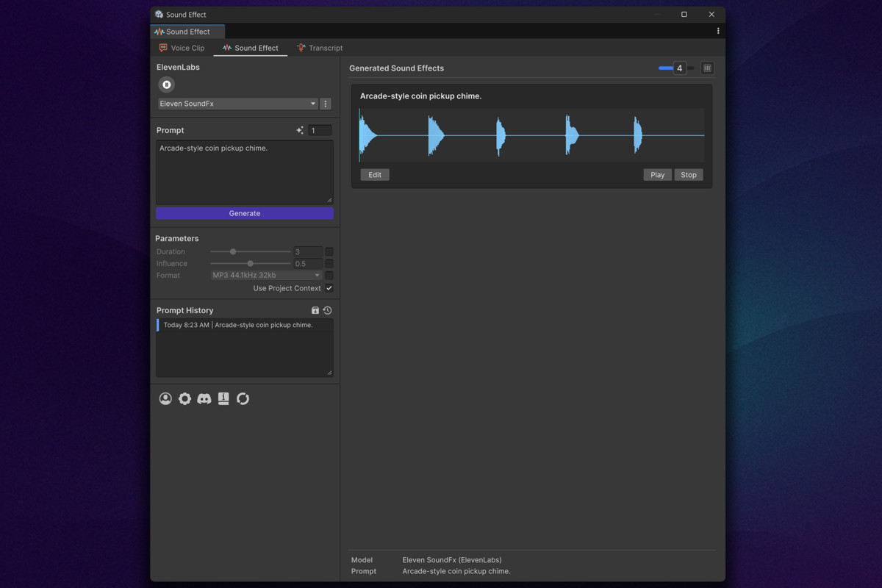The width and height of the screenshot is (882, 588).
Task: Open window tab kebab menu
Action: click(x=718, y=31)
